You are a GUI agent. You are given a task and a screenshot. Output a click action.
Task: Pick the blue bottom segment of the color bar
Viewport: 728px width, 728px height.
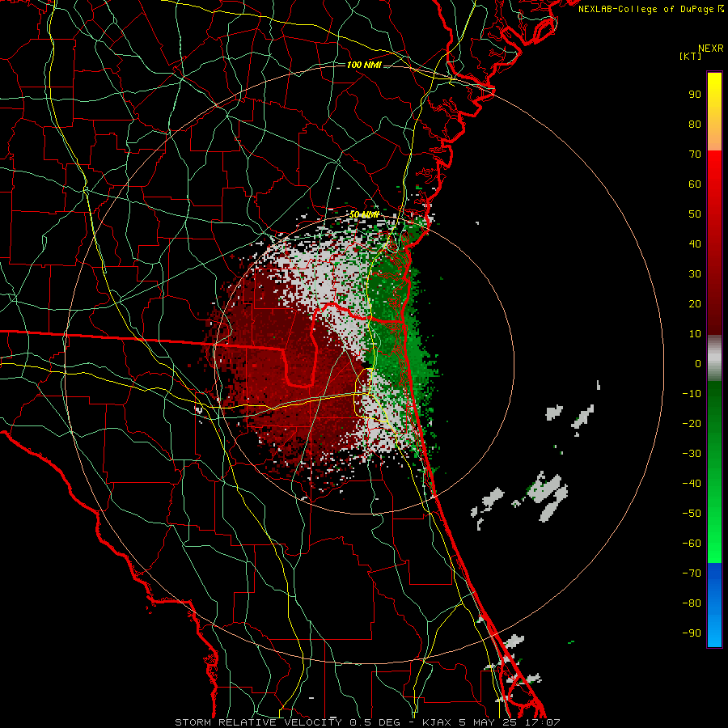pyautogui.click(x=714, y=604)
